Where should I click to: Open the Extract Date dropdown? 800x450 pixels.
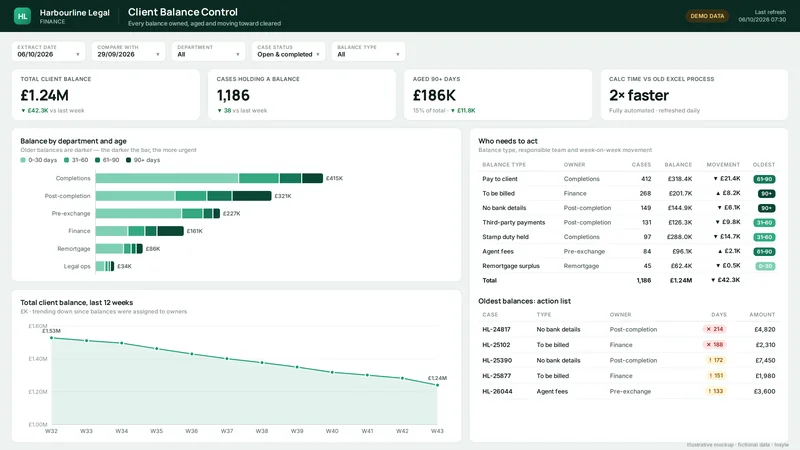click(x=48, y=51)
